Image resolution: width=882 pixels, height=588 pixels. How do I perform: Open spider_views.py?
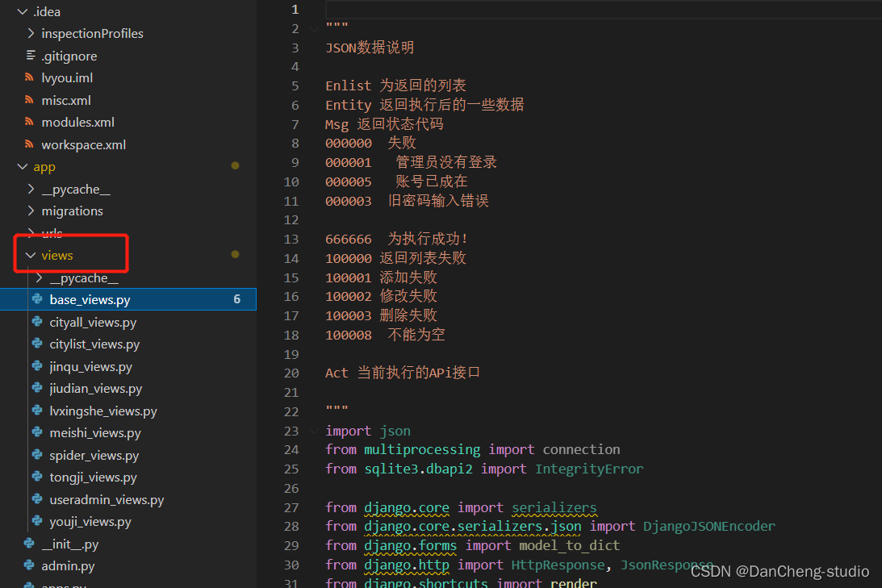click(x=94, y=456)
